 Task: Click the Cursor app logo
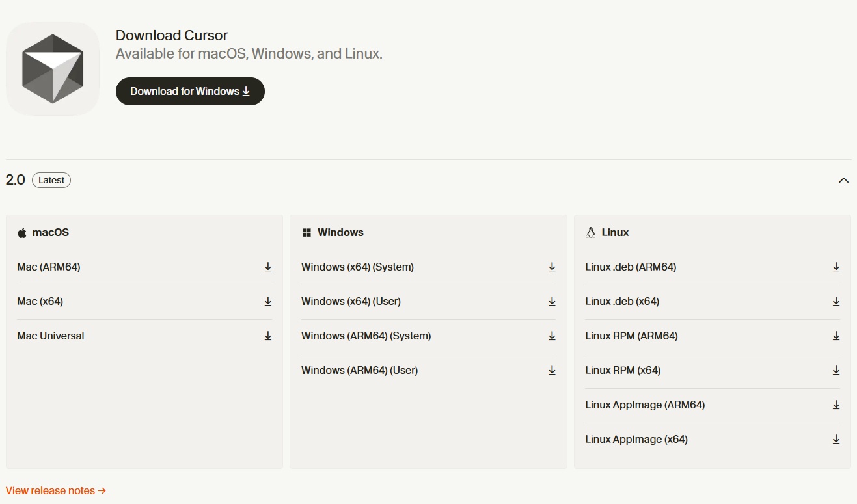coord(53,69)
